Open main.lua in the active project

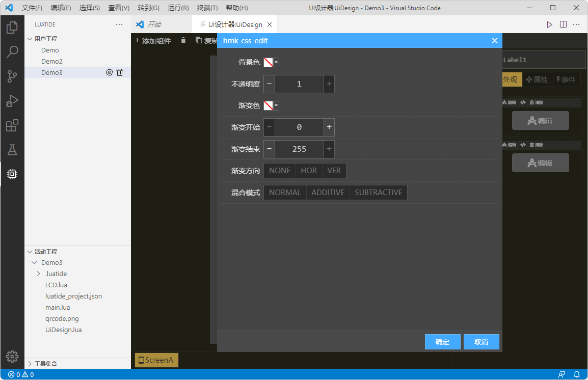pyautogui.click(x=58, y=307)
